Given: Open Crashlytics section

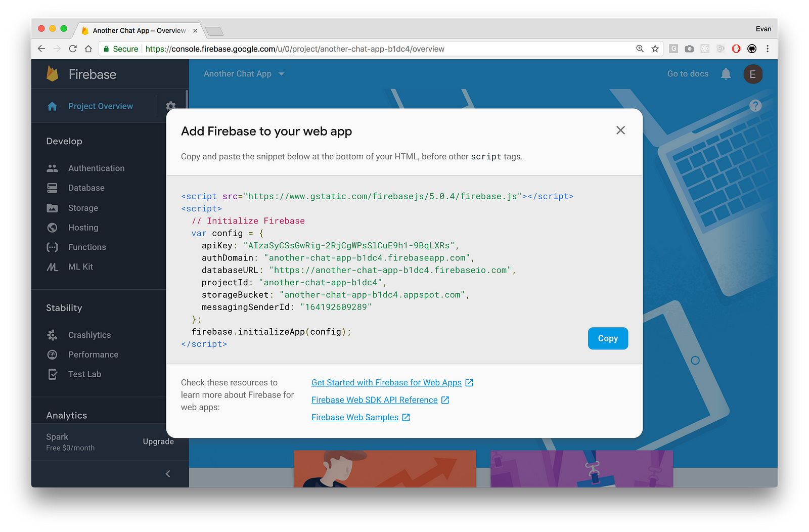Looking at the screenshot, I should point(89,335).
